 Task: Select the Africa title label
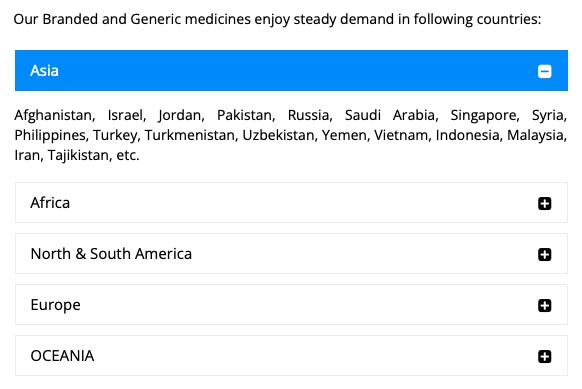[50, 203]
